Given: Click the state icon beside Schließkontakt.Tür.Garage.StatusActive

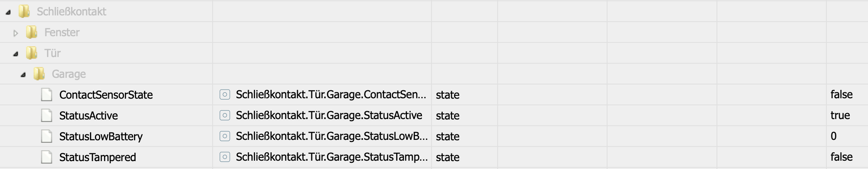Looking at the screenshot, I should click(x=225, y=115).
